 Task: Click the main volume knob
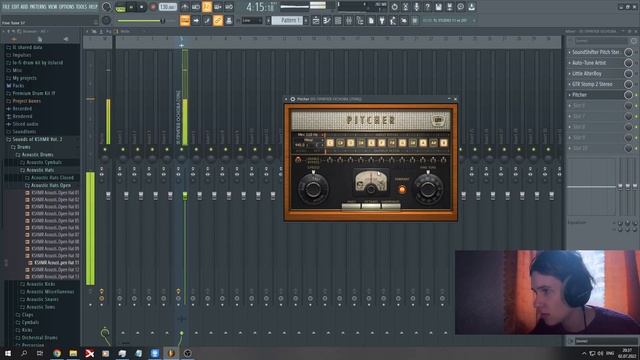coord(106,7)
